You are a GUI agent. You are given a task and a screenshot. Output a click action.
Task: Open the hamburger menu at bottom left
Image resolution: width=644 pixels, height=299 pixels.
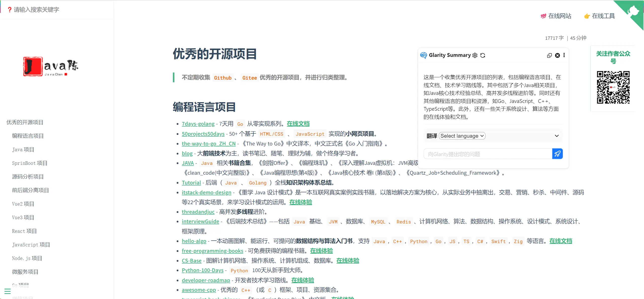click(x=7, y=291)
